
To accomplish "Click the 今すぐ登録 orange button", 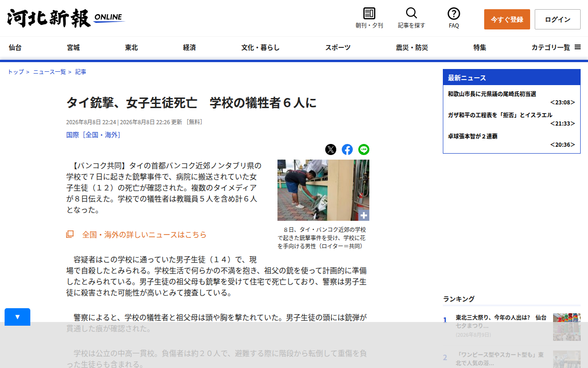I will click(507, 19).
